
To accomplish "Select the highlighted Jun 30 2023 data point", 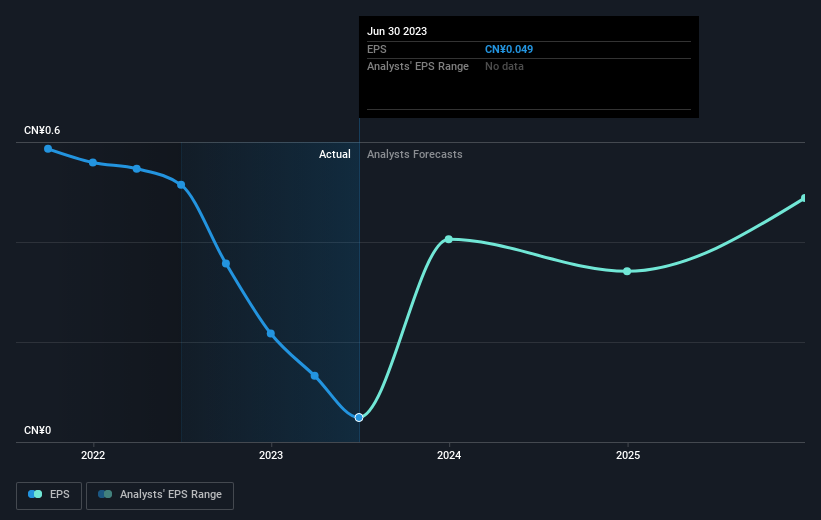I will coord(359,417).
